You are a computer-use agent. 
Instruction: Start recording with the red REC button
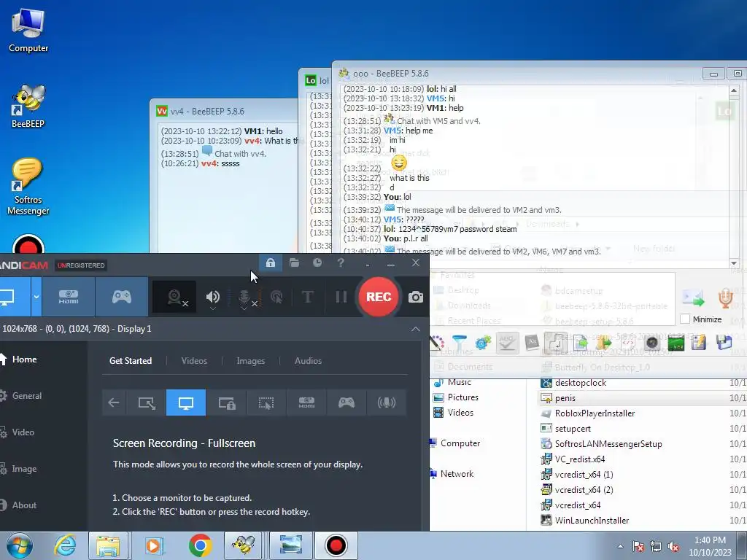379,297
